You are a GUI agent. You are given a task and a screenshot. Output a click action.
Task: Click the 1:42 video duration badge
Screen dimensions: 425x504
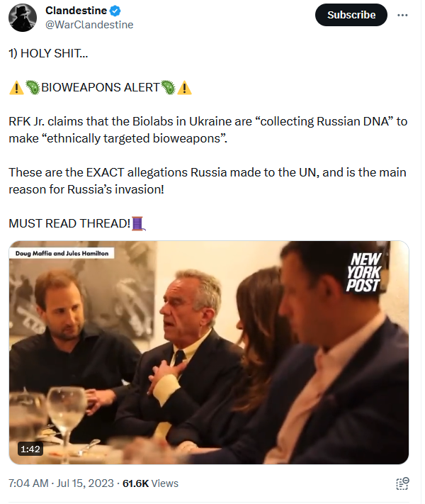30,449
